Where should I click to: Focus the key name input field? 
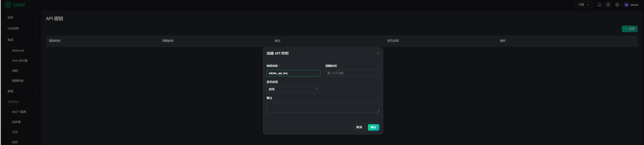[x=293, y=73]
